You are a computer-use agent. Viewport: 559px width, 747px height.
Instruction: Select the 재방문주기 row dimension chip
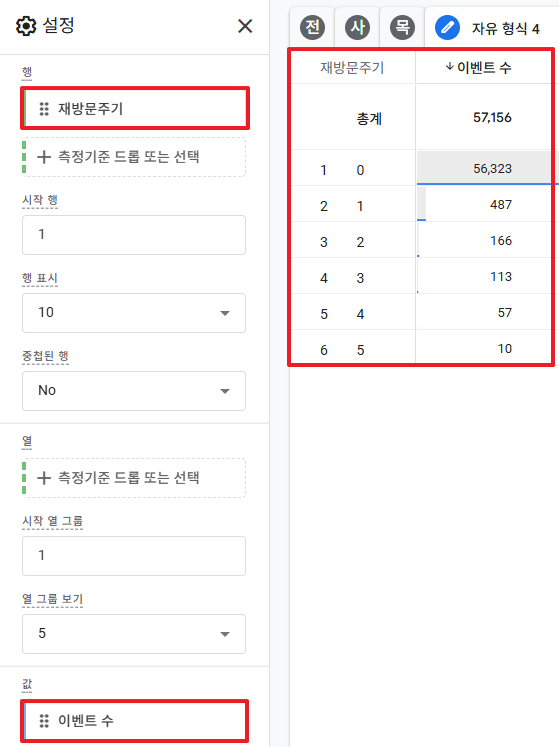click(x=135, y=109)
